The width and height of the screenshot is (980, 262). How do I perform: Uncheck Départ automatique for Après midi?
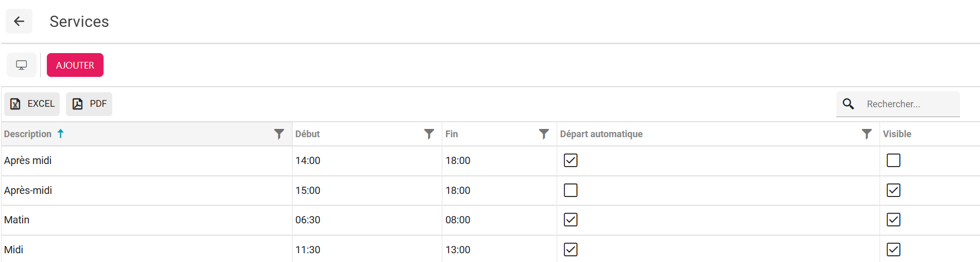571,160
